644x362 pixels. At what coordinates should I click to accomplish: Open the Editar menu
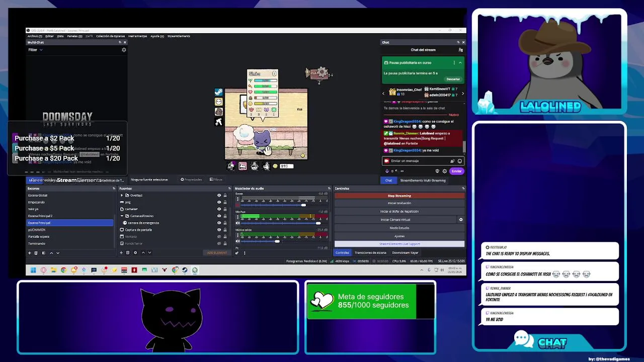click(x=49, y=36)
